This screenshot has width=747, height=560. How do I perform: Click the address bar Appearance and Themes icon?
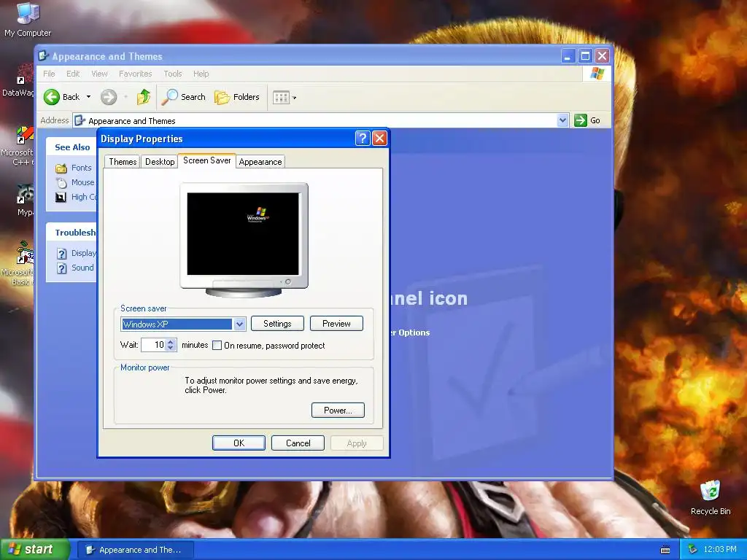pyautogui.click(x=80, y=120)
